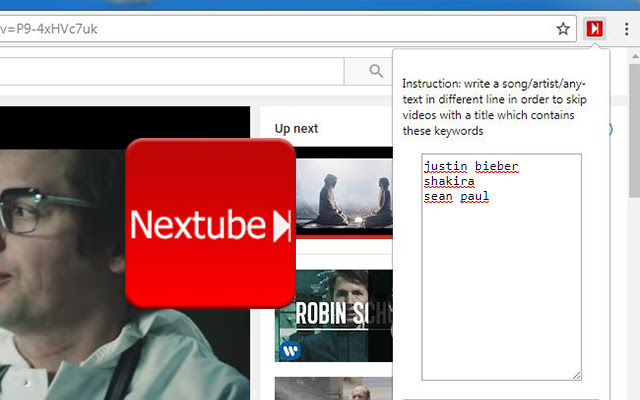The image size is (640, 400).
Task: Open the Nextube extension icon in toolbar
Action: (594, 29)
